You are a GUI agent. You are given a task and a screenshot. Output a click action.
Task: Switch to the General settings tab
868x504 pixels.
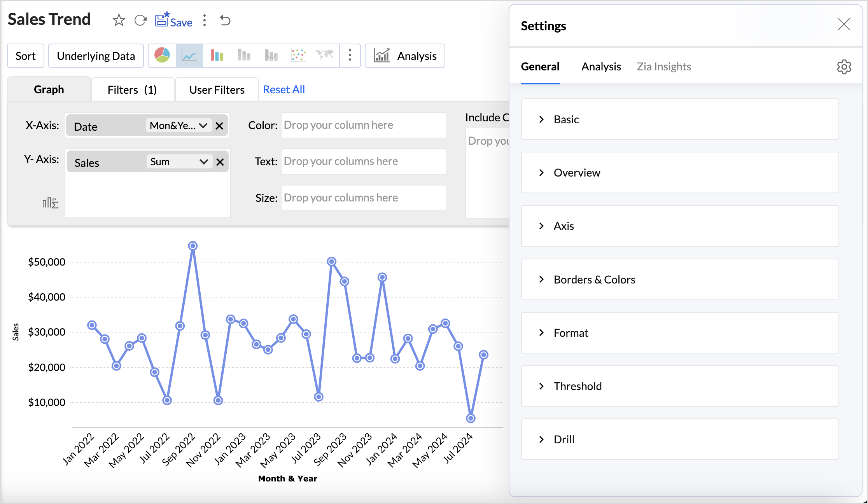coord(540,66)
